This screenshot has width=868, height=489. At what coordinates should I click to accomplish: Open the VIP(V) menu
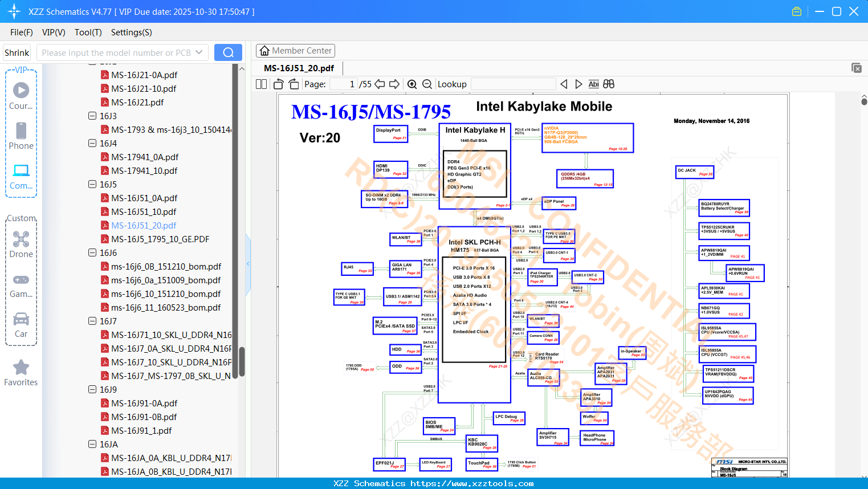[54, 32]
